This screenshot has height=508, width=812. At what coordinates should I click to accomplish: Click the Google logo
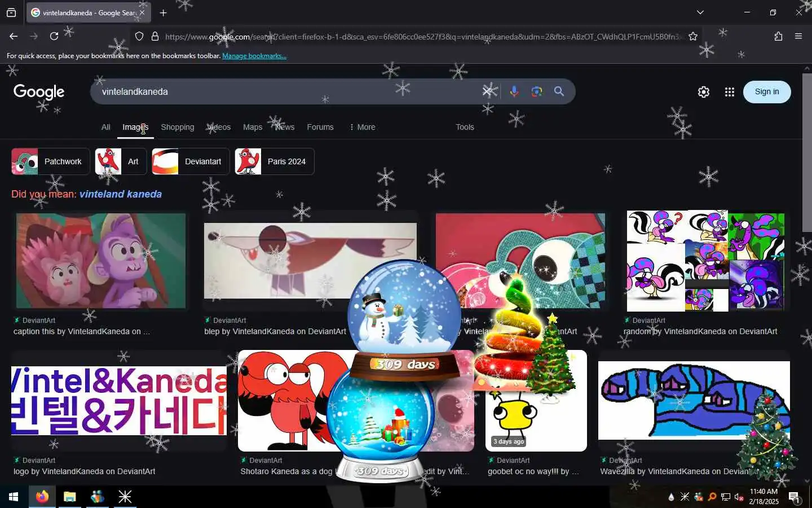point(39,91)
